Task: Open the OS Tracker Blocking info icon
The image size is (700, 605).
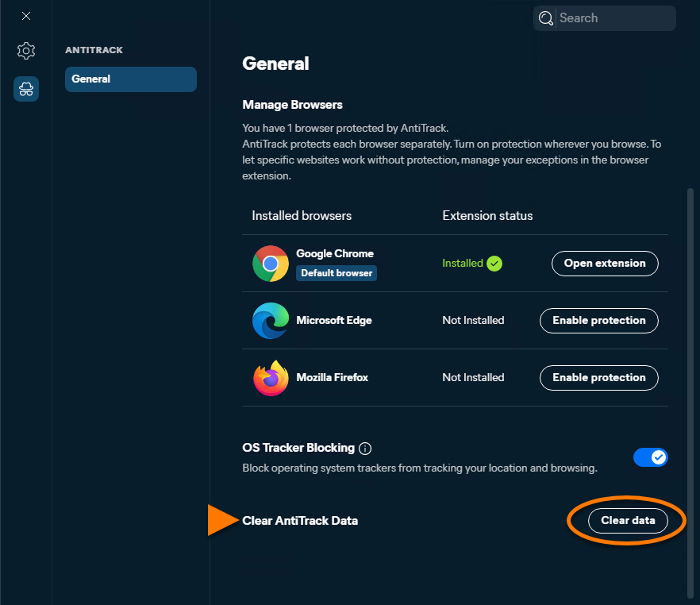Action: [x=365, y=449]
